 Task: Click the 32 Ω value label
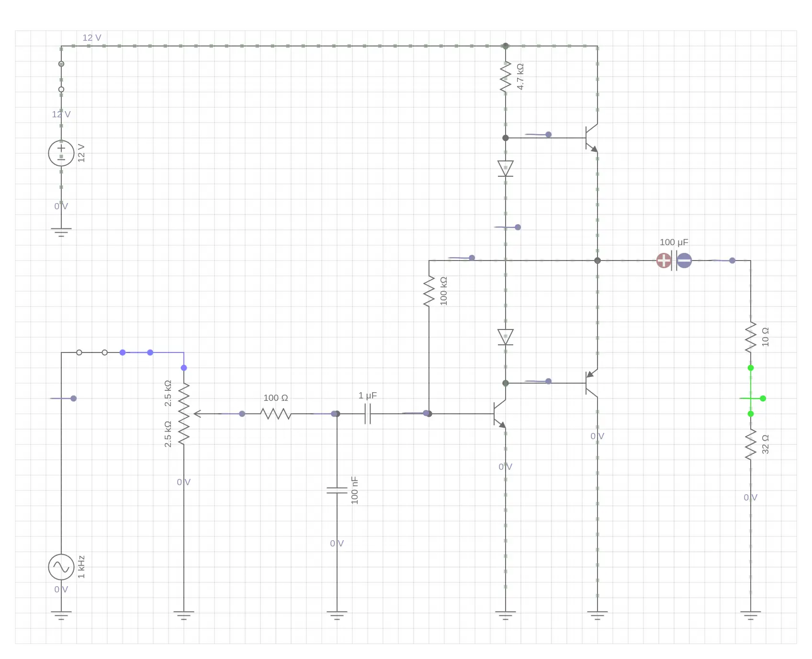point(765,444)
